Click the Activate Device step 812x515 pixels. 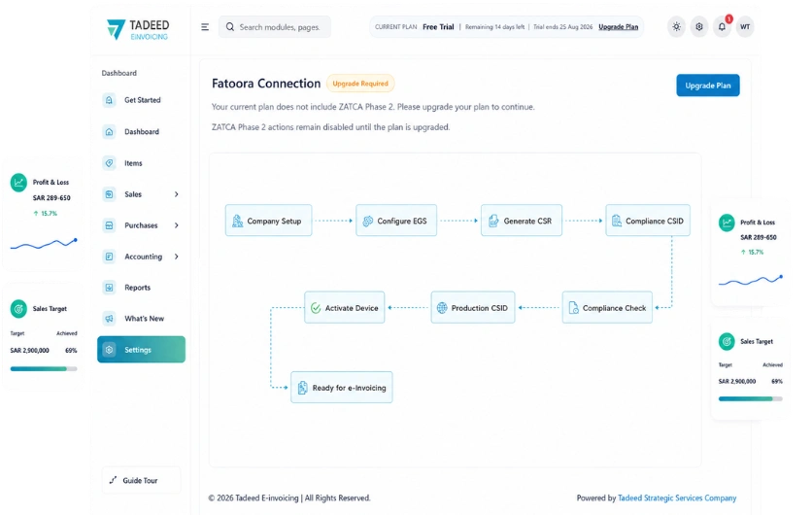pos(345,308)
